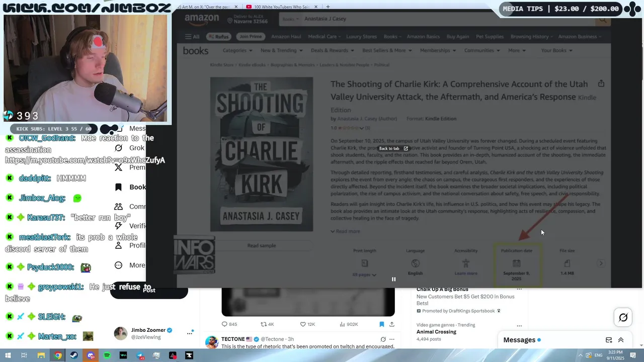Open Profile person icon in X sidebar
This screenshot has width=644, height=362.
pos(118,245)
